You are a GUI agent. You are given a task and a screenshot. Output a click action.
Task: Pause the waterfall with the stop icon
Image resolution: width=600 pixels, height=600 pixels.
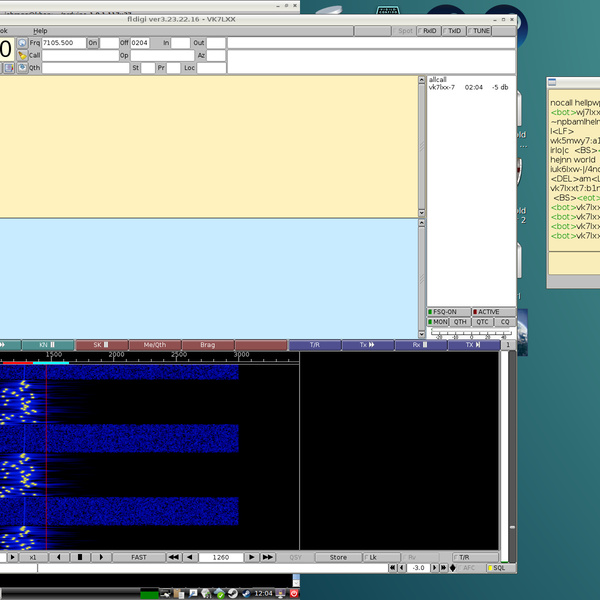[79, 557]
